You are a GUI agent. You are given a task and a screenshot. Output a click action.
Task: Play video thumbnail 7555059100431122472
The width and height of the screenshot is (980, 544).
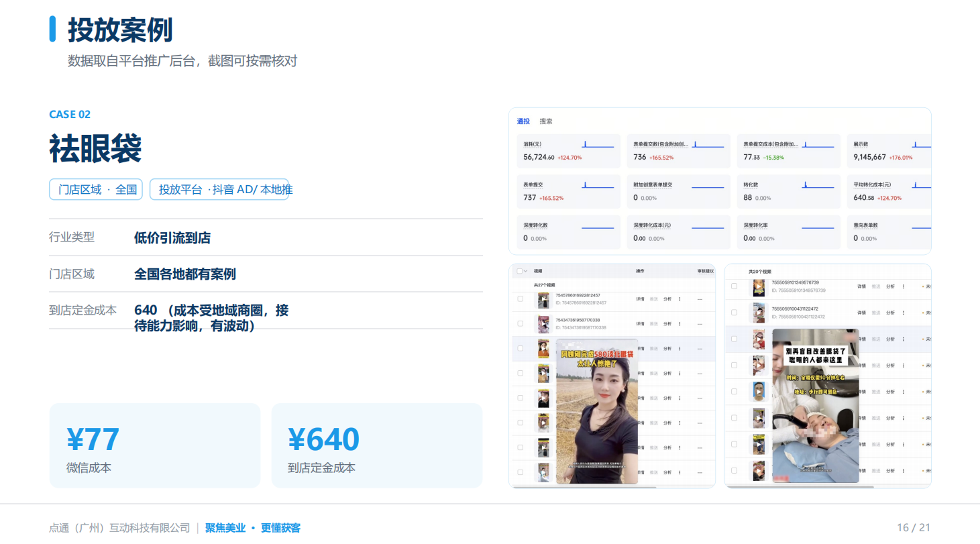(x=758, y=313)
